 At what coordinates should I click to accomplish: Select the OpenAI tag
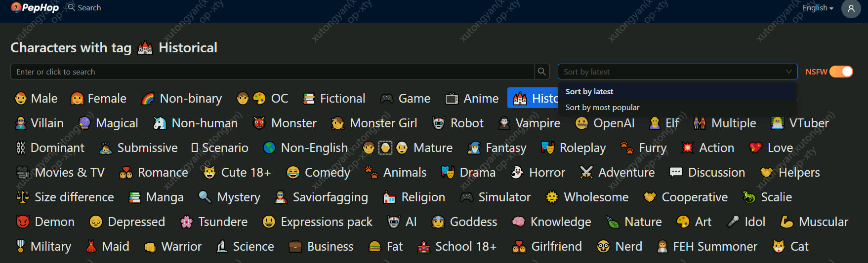(x=605, y=123)
